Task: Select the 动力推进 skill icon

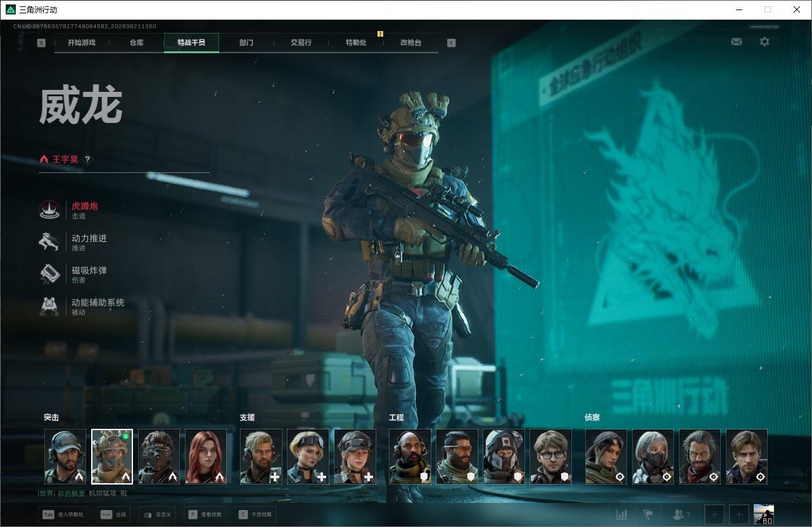Action: 49,242
